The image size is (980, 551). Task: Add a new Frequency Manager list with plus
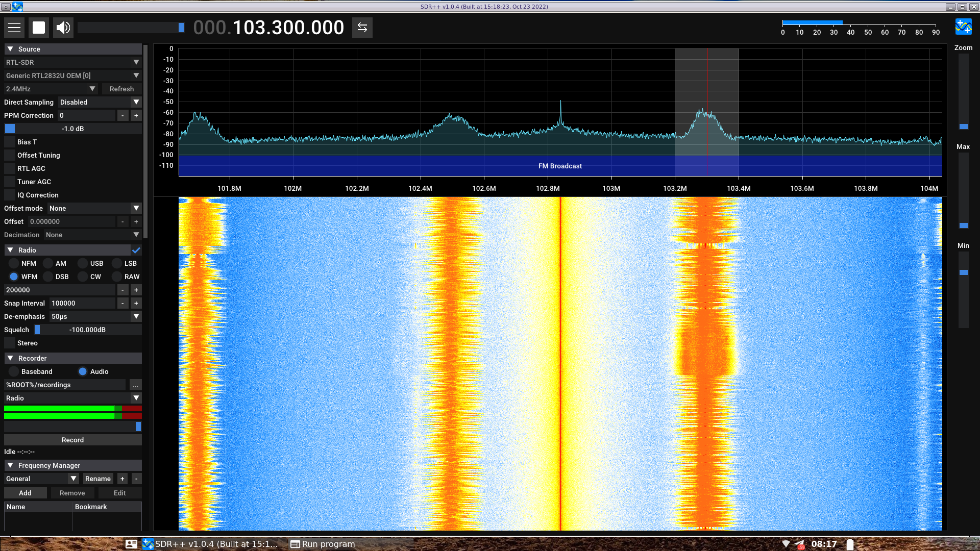[x=122, y=479]
